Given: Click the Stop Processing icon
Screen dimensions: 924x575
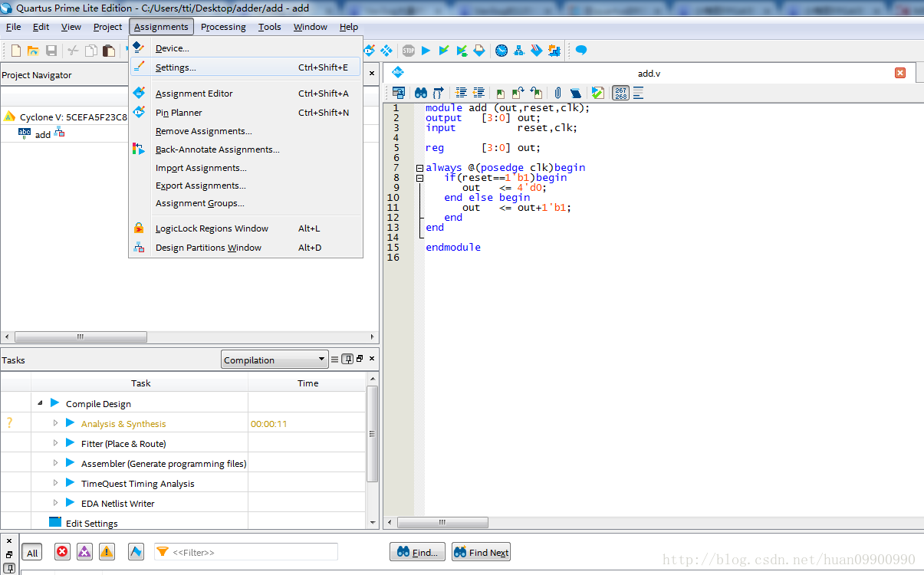Looking at the screenshot, I should click(x=409, y=51).
